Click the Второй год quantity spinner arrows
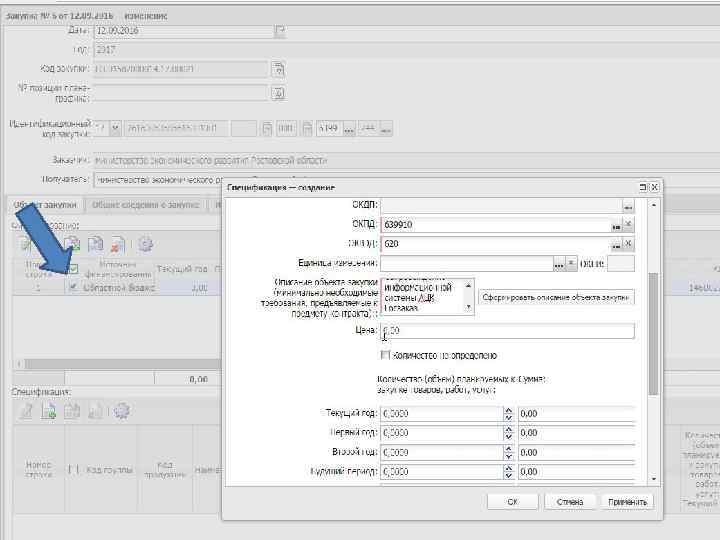Viewport: 720px width, 540px height. pyautogui.click(x=508, y=452)
